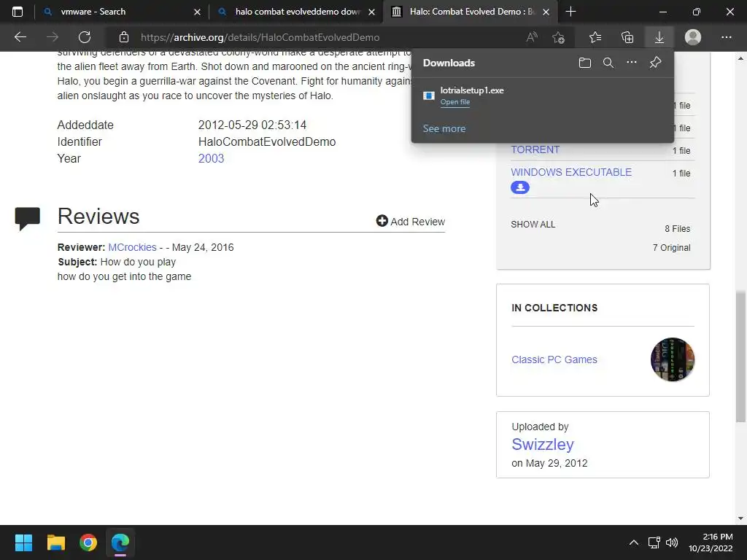747x560 pixels.
Task: Open the volume tray icon
Action: [x=672, y=542]
